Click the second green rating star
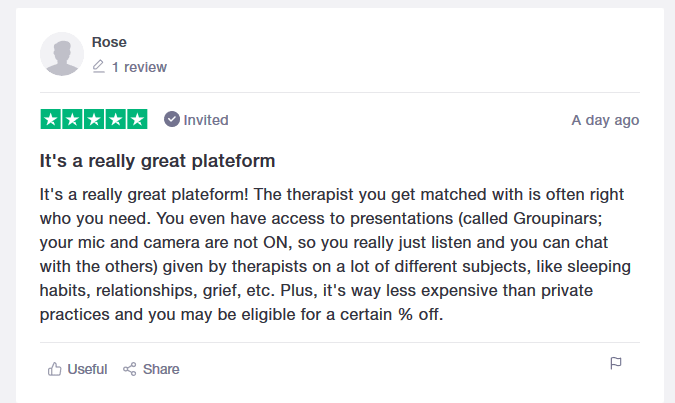Viewport: 675px width, 403px height. click(72, 120)
